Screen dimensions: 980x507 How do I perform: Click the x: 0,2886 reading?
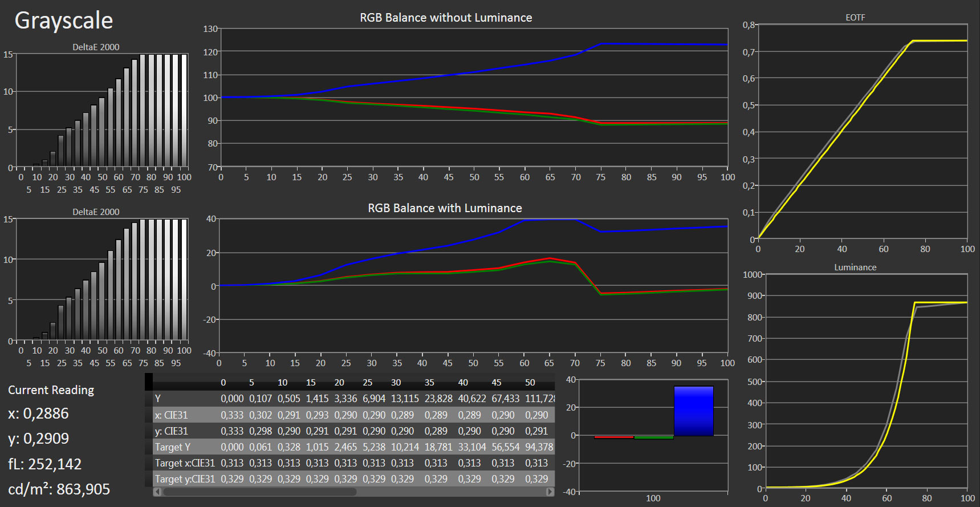pyautogui.click(x=38, y=413)
